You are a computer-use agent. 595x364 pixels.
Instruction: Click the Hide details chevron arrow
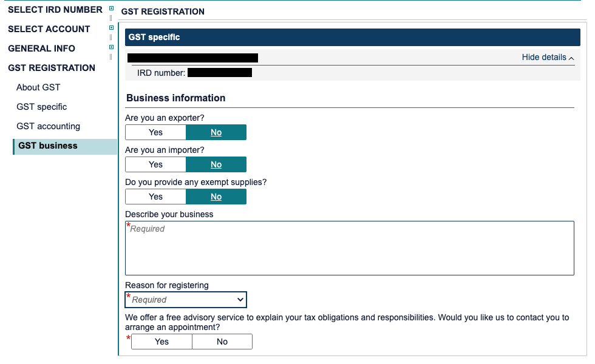571,58
